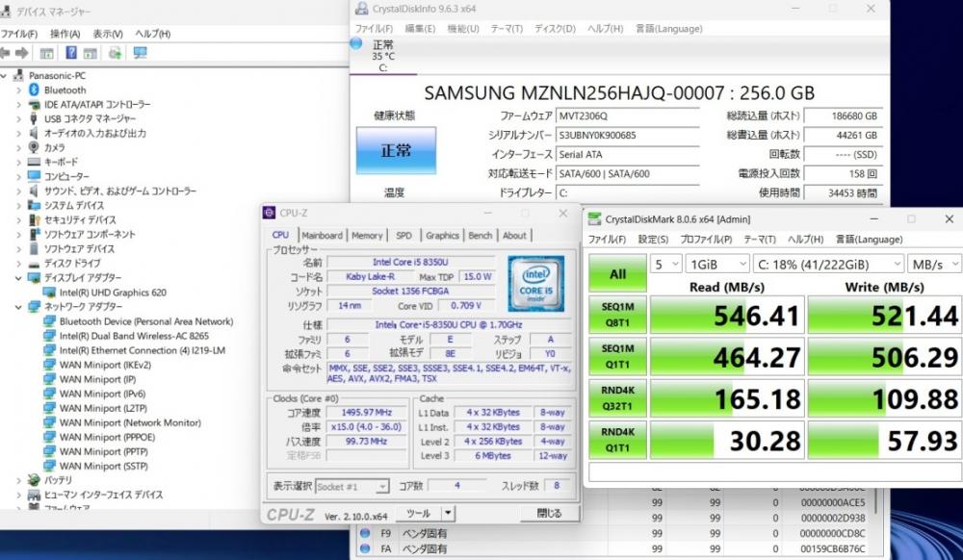Screen dimensions: 963x560
Task: Run the SEQ1M Q8T1 test
Action: coord(617,315)
